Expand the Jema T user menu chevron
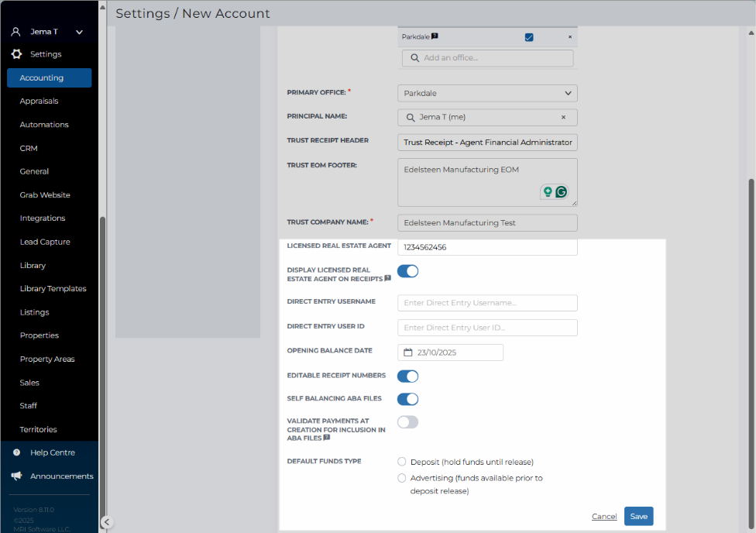Screen dimensions: 756x533 click(x=80, y=33)
